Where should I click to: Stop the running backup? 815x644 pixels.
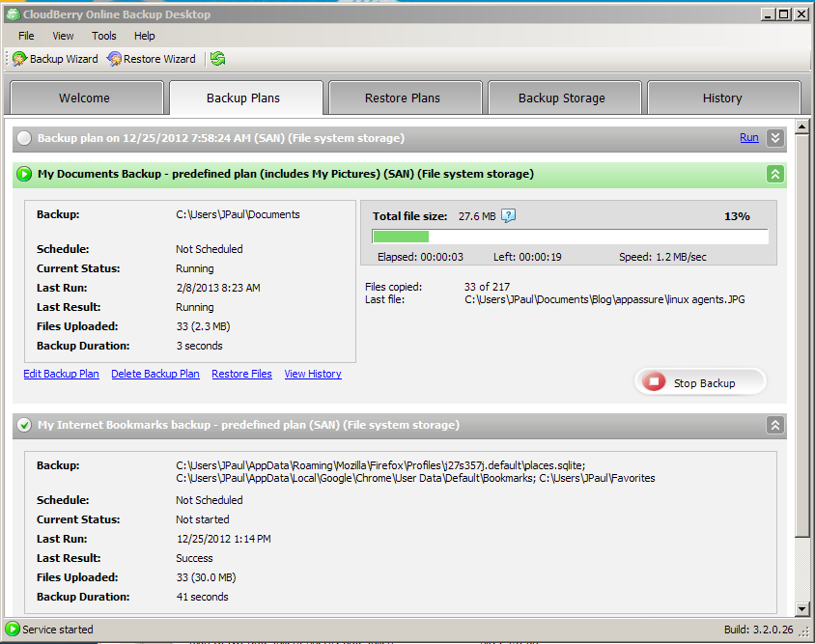tap(700, 382)
